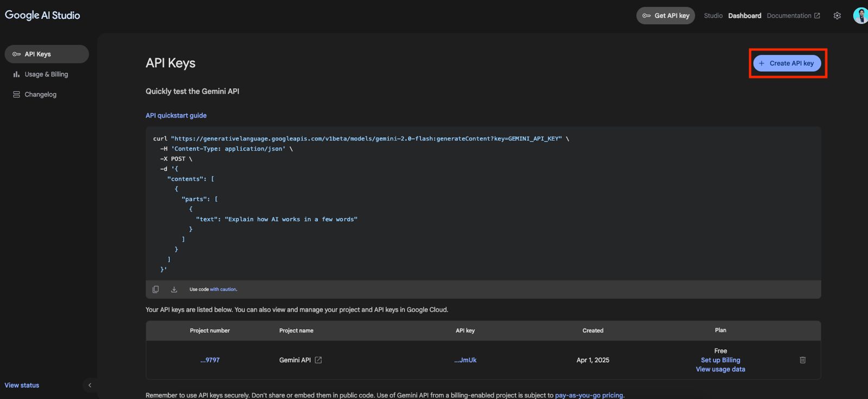The width and height of the screenshot is (868, 399).
Task: Click the key icon beside API Keys
Action: tap(16, 54)
